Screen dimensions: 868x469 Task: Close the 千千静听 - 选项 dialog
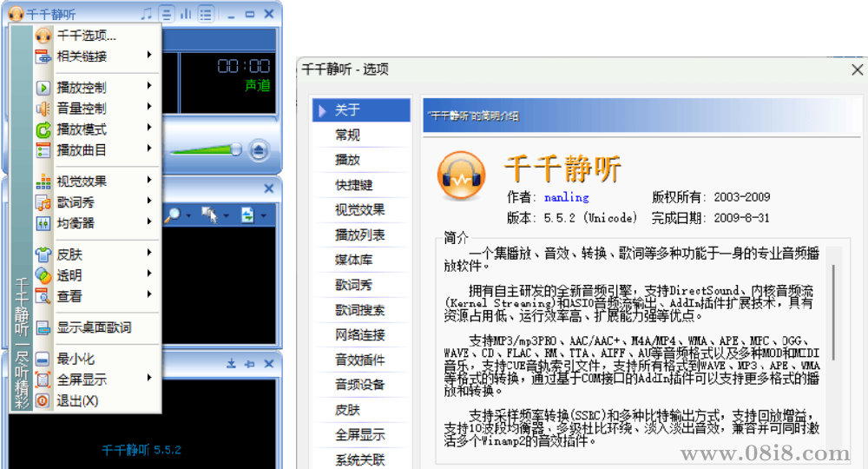click(857, 69)
